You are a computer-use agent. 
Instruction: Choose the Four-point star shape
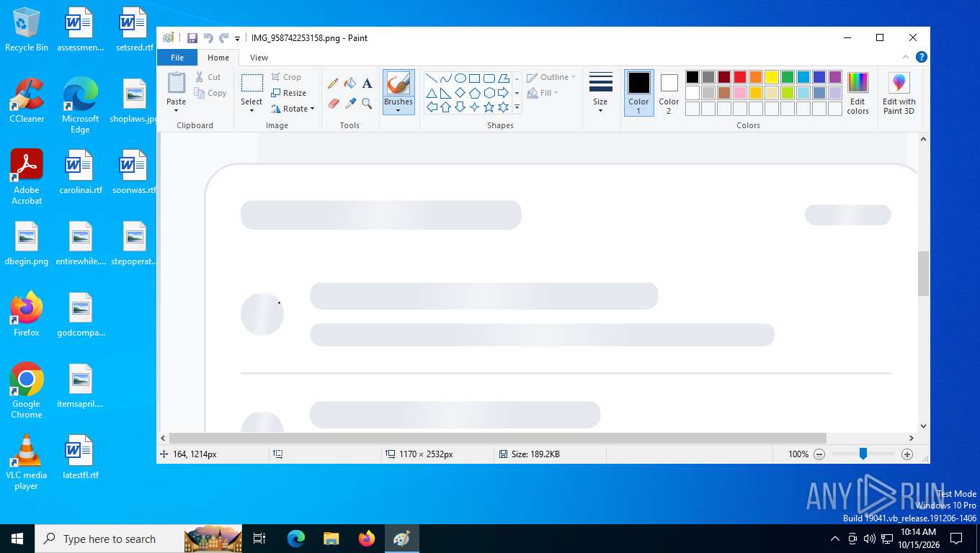(x=475, y=107)
